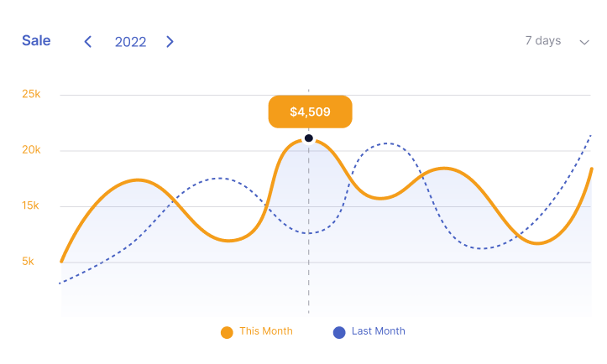Viewport: 607px width, 364px height.
Task: Click the "Sale" chart title
Action: click(x=36, y=41)
